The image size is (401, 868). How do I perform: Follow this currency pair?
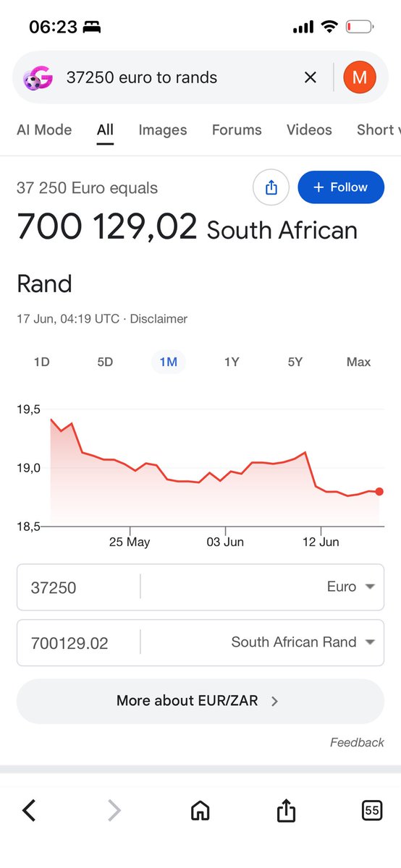pyautogui.click(x=341, y=187)
